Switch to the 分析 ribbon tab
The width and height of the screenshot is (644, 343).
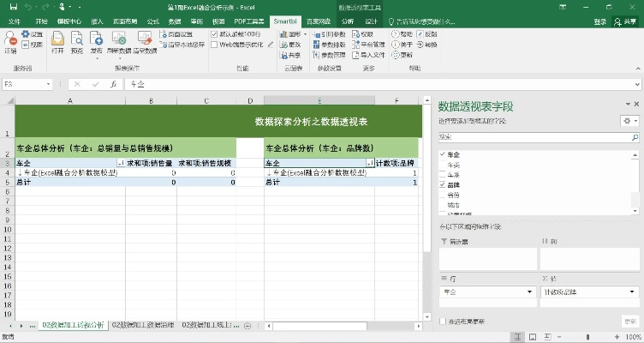click(x=346, y=21)
